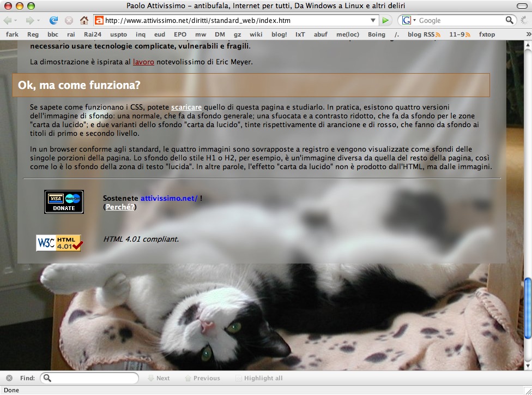Click the Home icon in toolbar
532x395 pixels.
coord(84,21)
